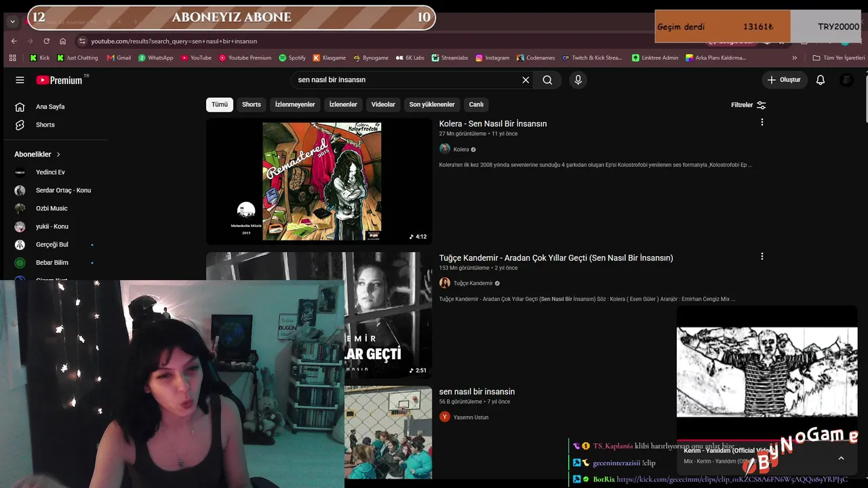Expand the Abonelikler subscriptions section
The width and height of the screenshot is (868, 488).
[x=38, y=155]
